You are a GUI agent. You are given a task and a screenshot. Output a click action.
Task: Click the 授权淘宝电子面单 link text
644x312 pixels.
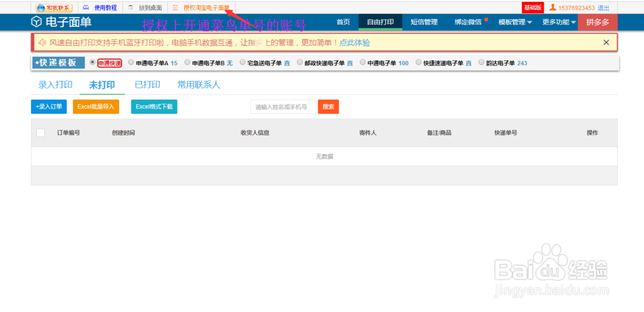[207, 8]
